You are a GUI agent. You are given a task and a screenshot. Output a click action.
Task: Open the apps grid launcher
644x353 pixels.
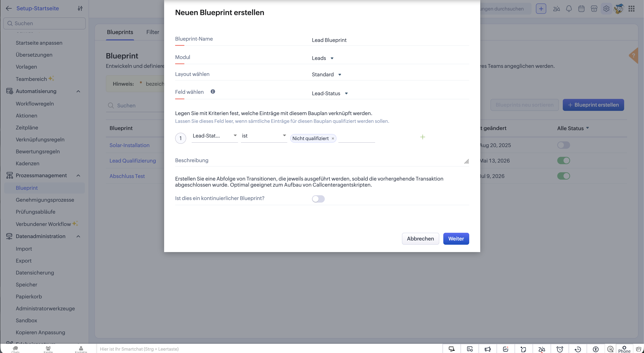(x=632, y=9)
